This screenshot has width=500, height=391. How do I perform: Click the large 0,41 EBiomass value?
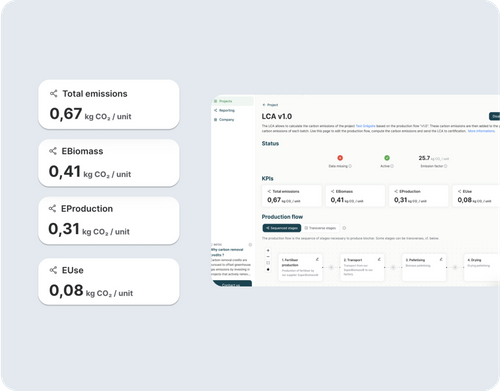click(65, 171)
